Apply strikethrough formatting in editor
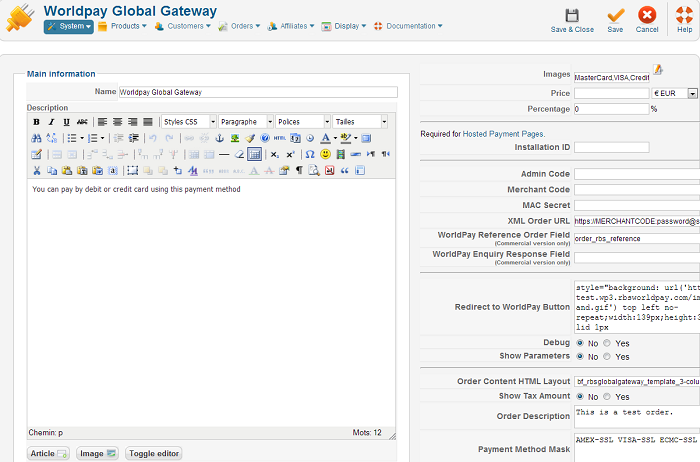This screenshot has width=700, height=462. pos(82,122)
